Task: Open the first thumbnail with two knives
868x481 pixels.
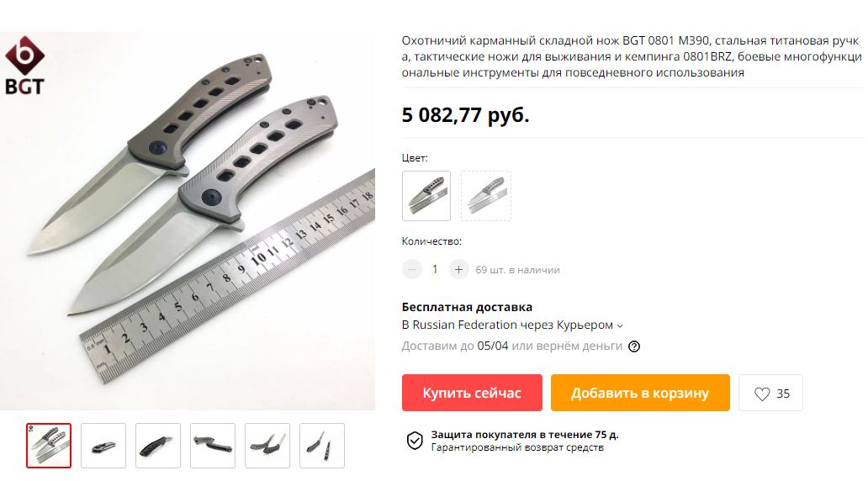Action: coord(49,446)
